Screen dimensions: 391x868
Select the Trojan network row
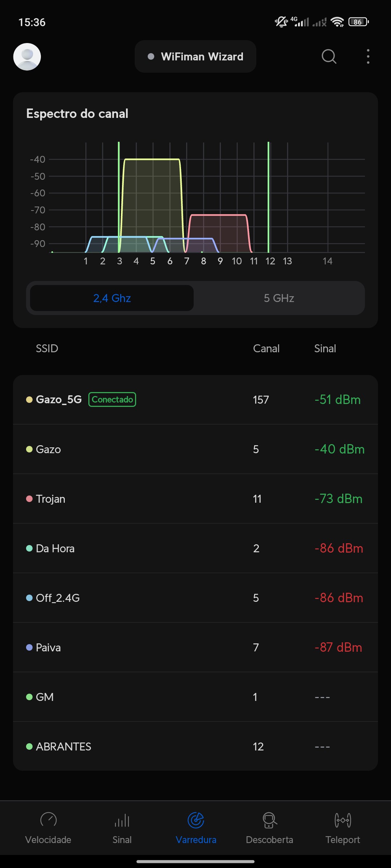tap(195, 499)
